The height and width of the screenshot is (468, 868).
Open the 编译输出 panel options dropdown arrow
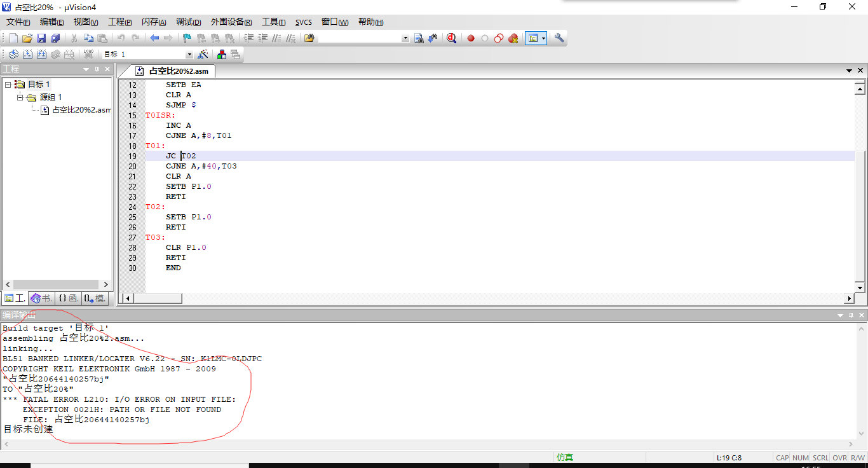[839, 315]
